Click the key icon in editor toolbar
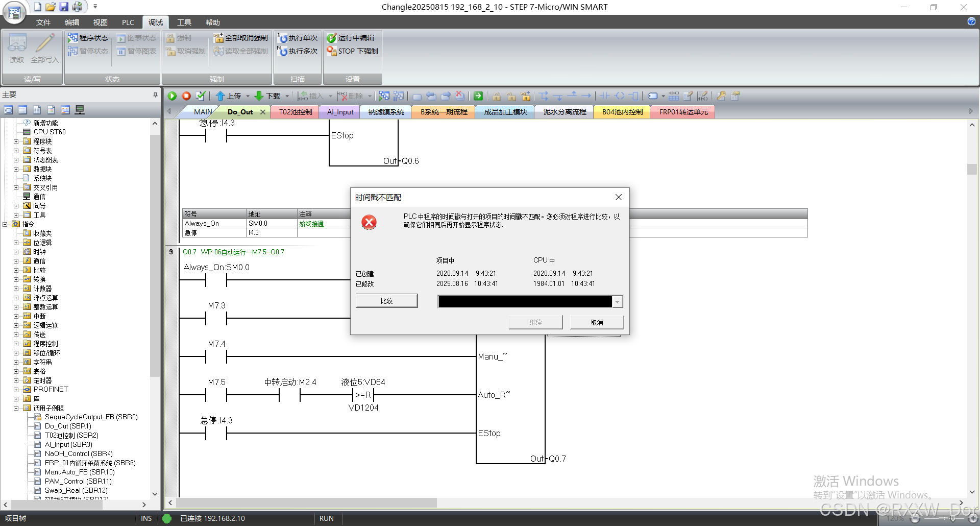The width and height of the screenshot is (980, 526). pos(721,96)
